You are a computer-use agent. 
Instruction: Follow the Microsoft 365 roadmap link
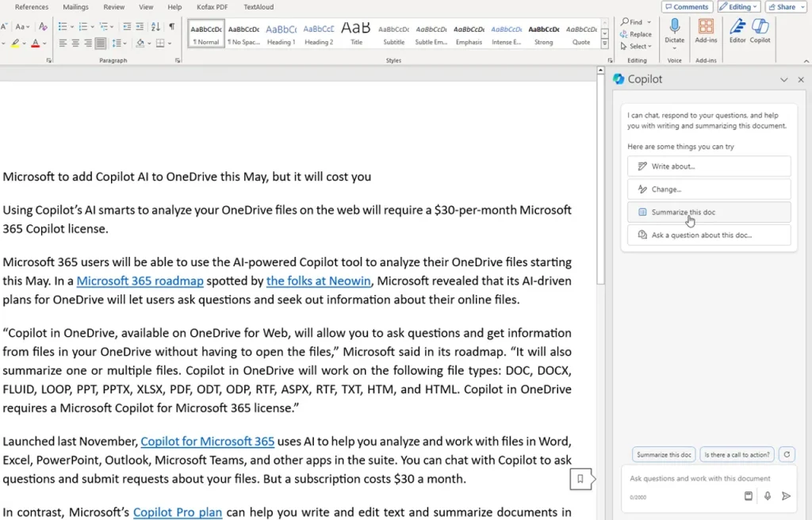(140, 281)
